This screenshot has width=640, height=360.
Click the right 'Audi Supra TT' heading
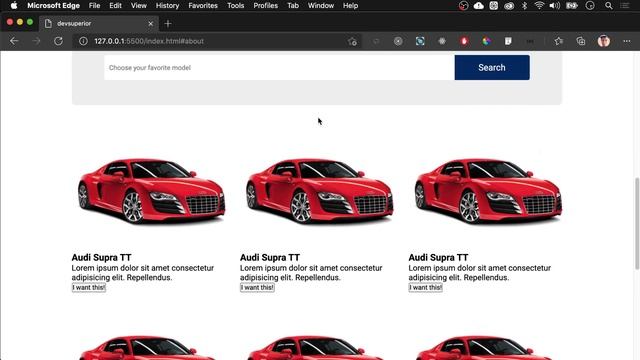pyautogui.click(x=438, y=258)
